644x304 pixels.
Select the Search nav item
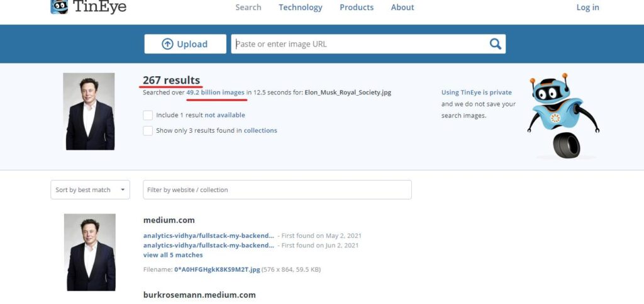click(x=248, y=8)
